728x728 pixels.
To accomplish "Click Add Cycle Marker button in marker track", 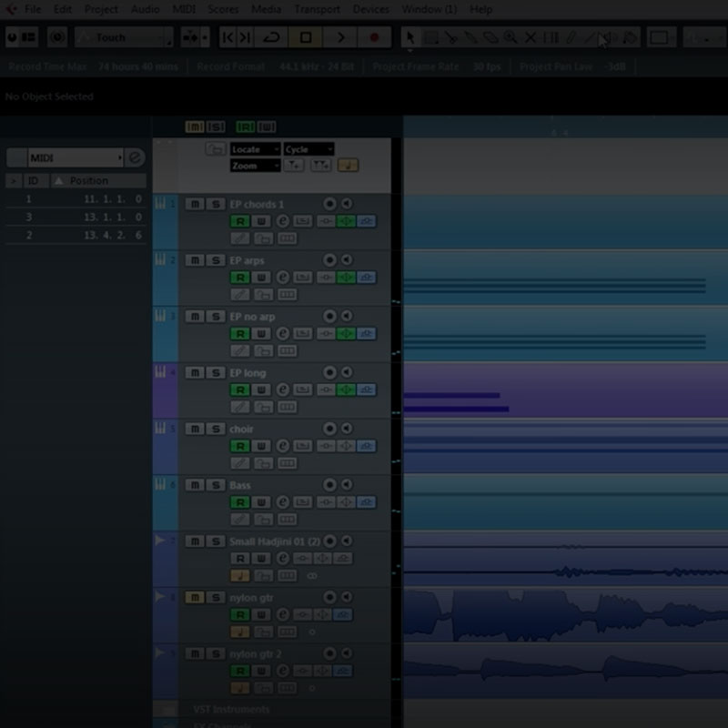I will click(321, 166).
